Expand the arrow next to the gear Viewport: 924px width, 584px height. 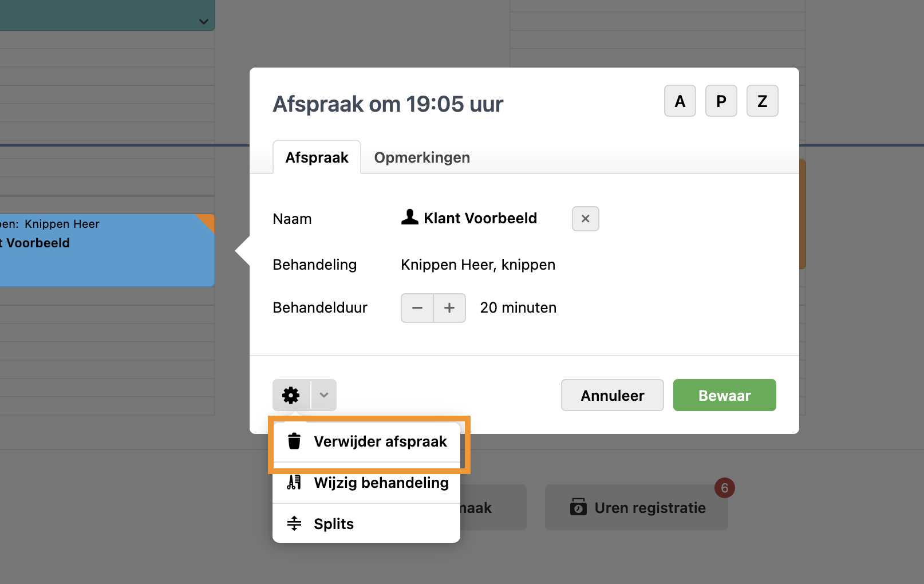[324, 395]
